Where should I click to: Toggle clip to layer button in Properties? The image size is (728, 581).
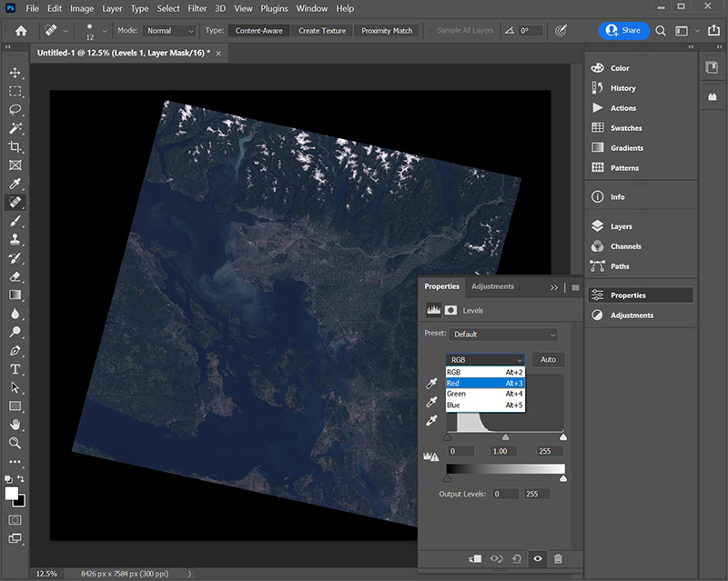(475, 558)
